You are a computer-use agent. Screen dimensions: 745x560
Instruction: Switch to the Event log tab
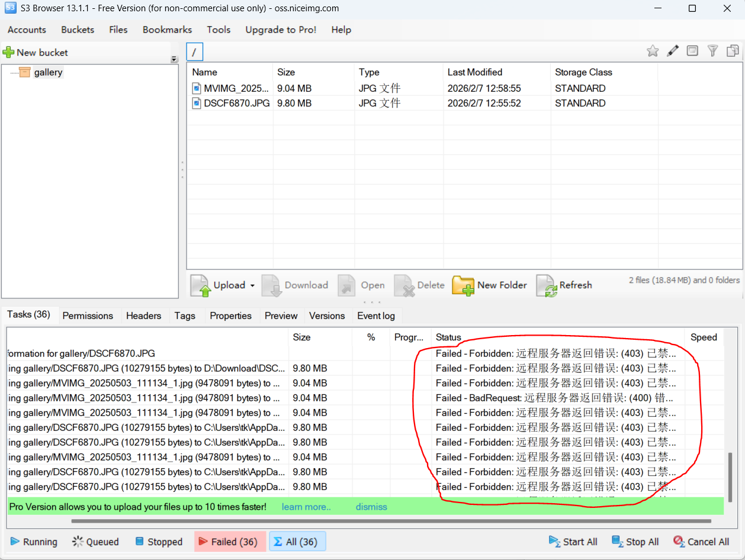tap(376, 316)
